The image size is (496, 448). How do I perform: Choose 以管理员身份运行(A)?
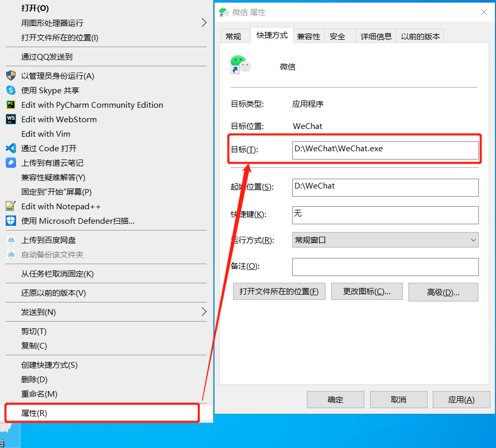[x=58, y=76]
